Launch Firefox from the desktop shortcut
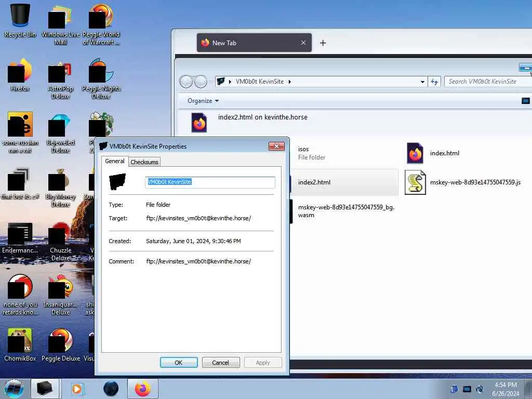 (20, 75)
